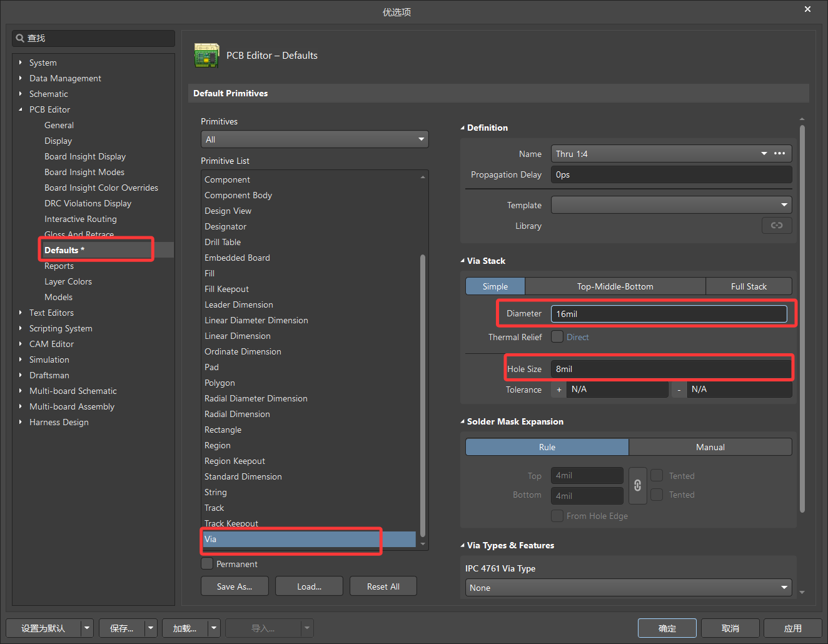Open the Template dropdown
This screenshot has height=644, width=828.
click(671, 204)
